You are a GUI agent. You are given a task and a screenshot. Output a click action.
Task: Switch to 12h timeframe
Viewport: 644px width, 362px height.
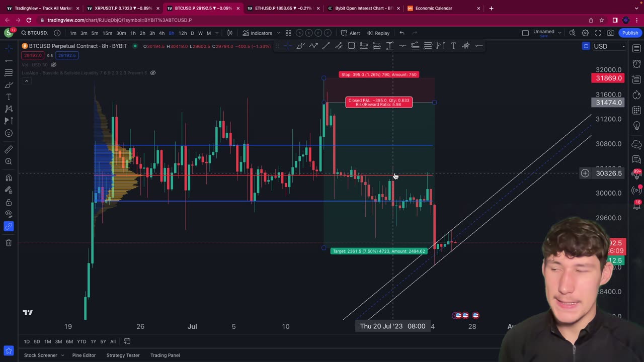coord(183,33)
